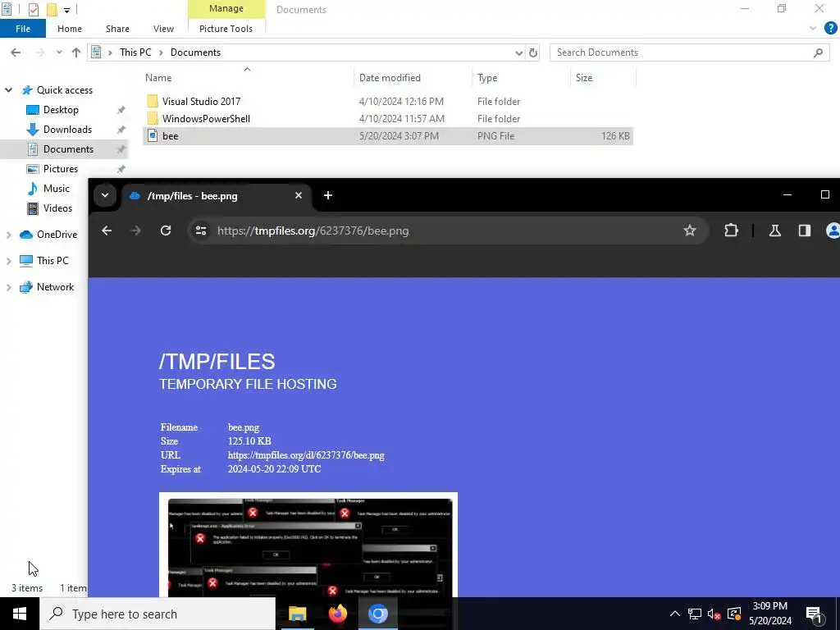840x630 pixels.
Task: Click the Search Documents field
Action: (x=689, y=52)
